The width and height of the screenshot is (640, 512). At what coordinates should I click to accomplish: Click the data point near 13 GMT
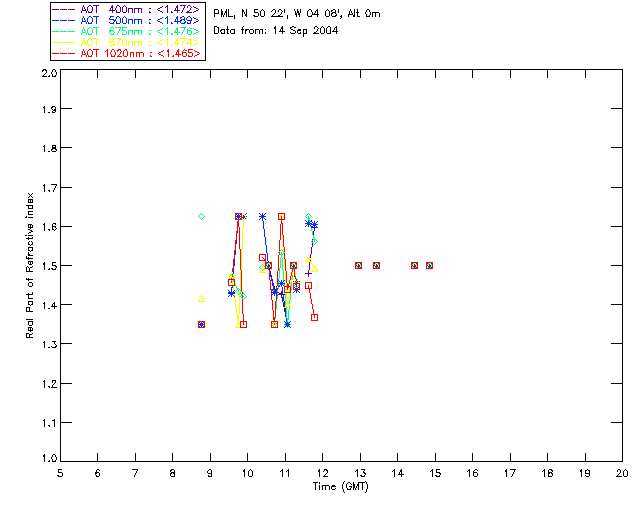358,265
